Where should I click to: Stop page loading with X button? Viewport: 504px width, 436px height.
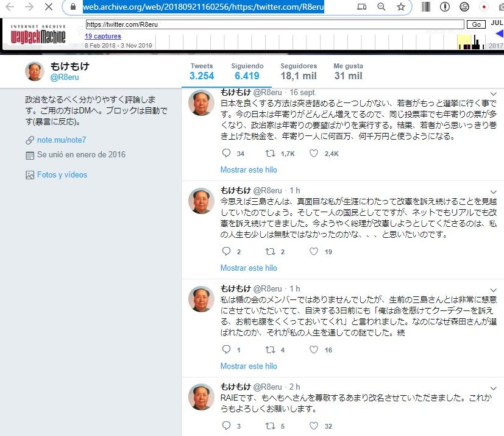pyautogui.click(x=49, y=7)
